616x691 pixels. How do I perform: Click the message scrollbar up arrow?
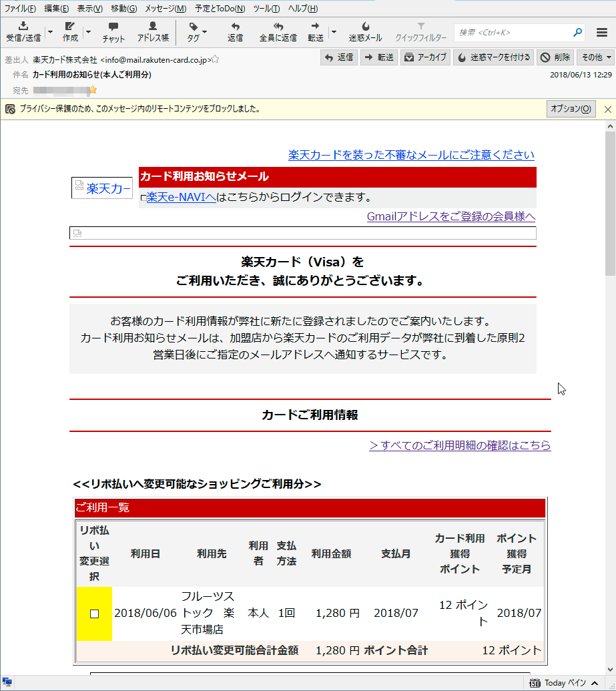click(x=610, y=126)
